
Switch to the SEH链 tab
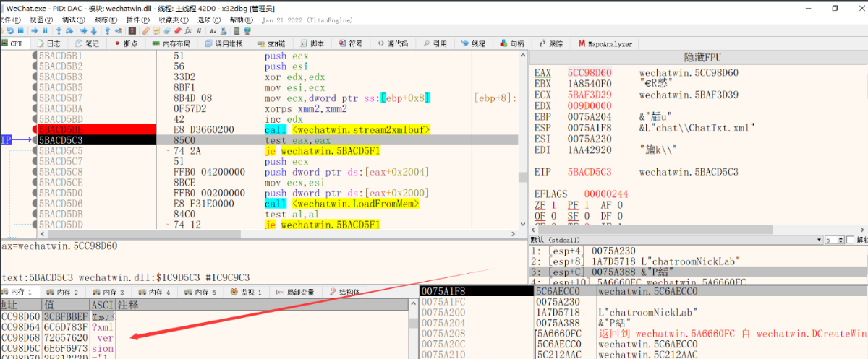point(272,43)
